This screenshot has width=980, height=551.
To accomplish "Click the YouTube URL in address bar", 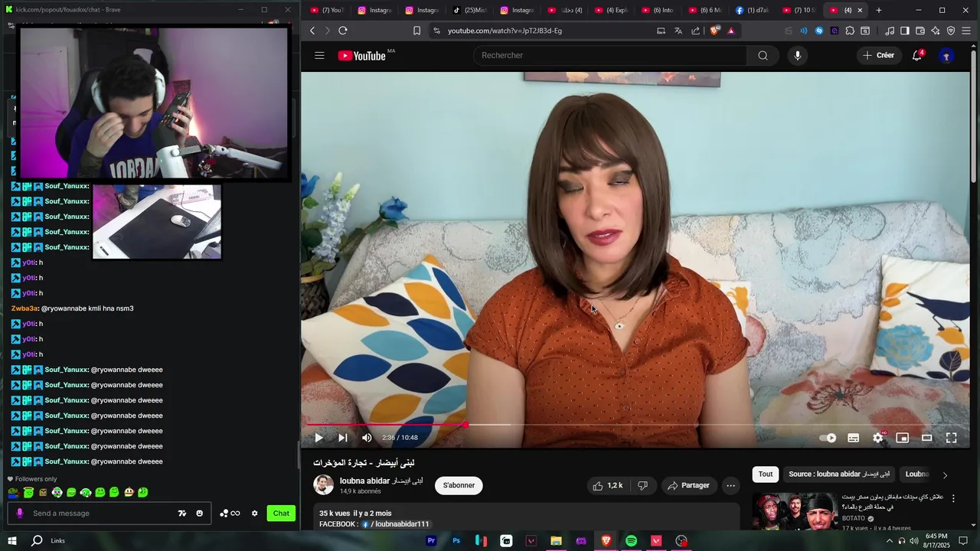I will point(505,31).
